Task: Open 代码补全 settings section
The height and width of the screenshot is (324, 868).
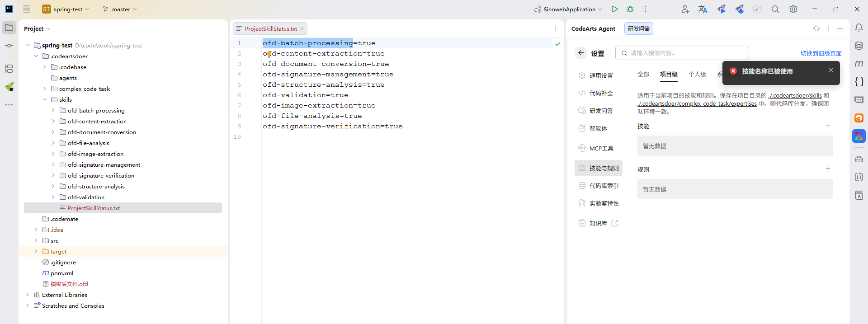Action: click(x=599, y=93)
